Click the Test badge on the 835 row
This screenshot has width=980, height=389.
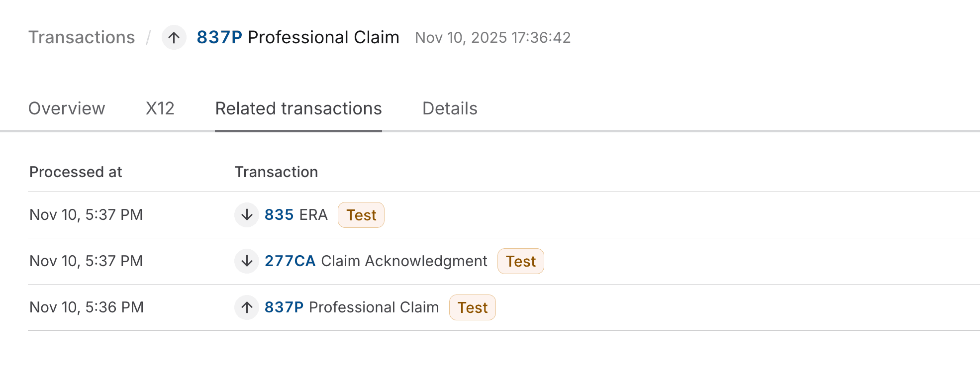361,215
